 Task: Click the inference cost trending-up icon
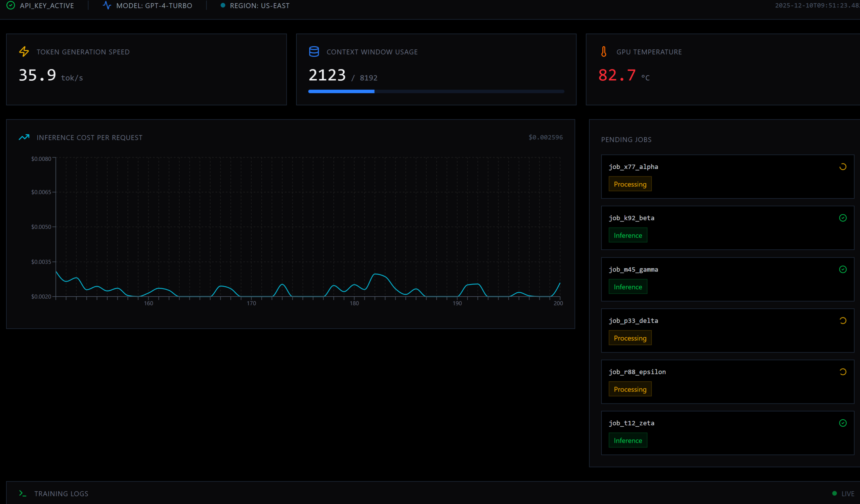tap(24, 137)
